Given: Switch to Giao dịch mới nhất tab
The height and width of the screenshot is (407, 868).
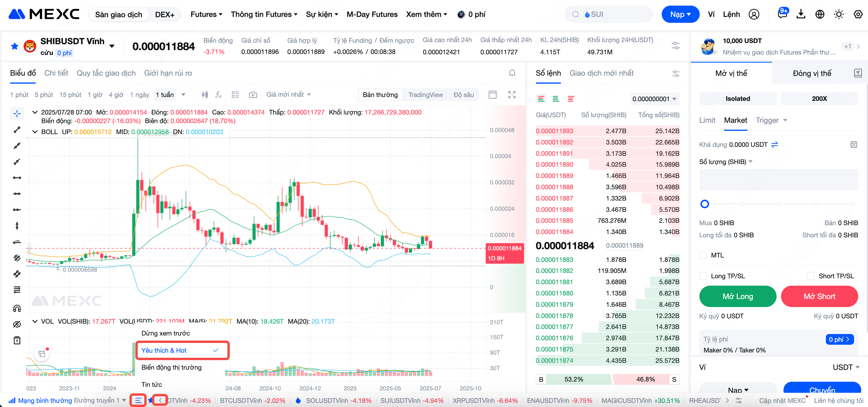Looking at the screenshot, I should pos(601,73).
